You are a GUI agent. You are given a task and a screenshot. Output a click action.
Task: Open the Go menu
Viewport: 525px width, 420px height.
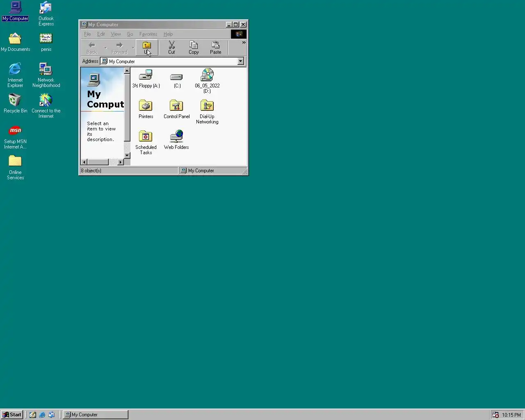130,34
